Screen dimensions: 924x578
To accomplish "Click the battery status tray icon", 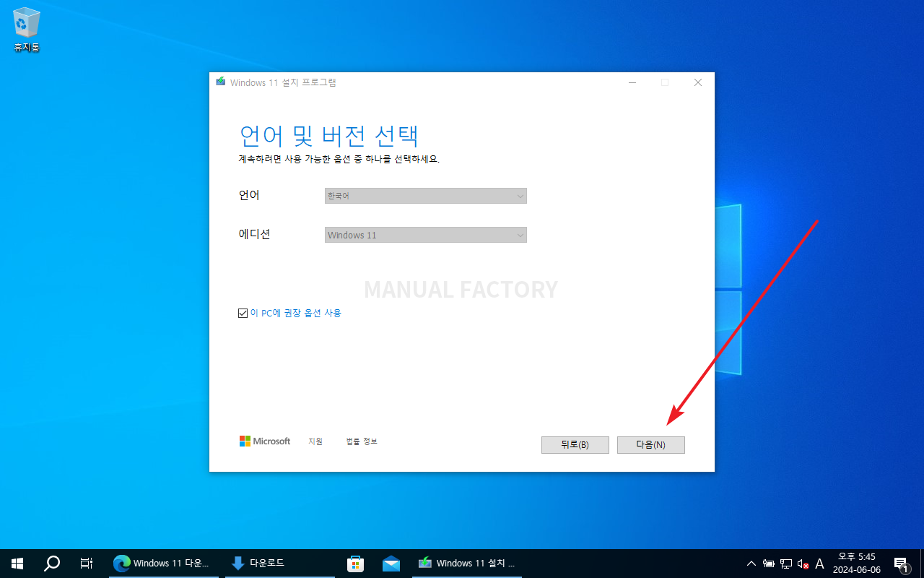I will [x=769, y=564].
